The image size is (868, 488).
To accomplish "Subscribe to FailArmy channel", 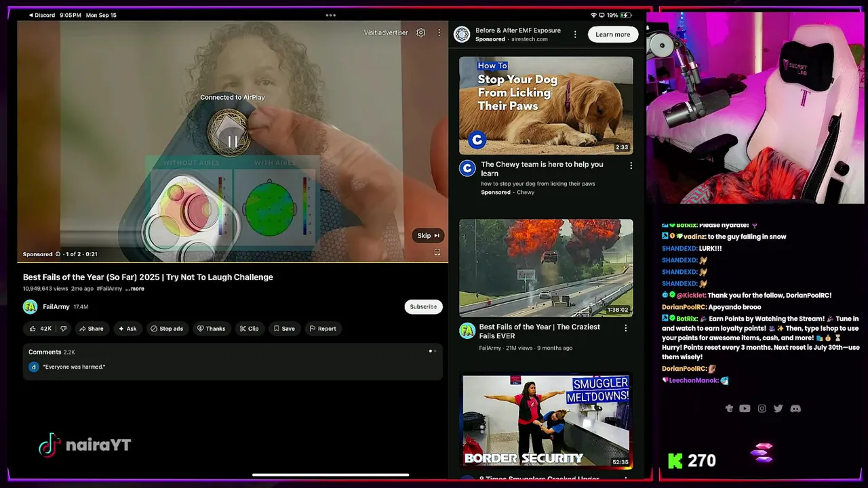I will point(423,307).
